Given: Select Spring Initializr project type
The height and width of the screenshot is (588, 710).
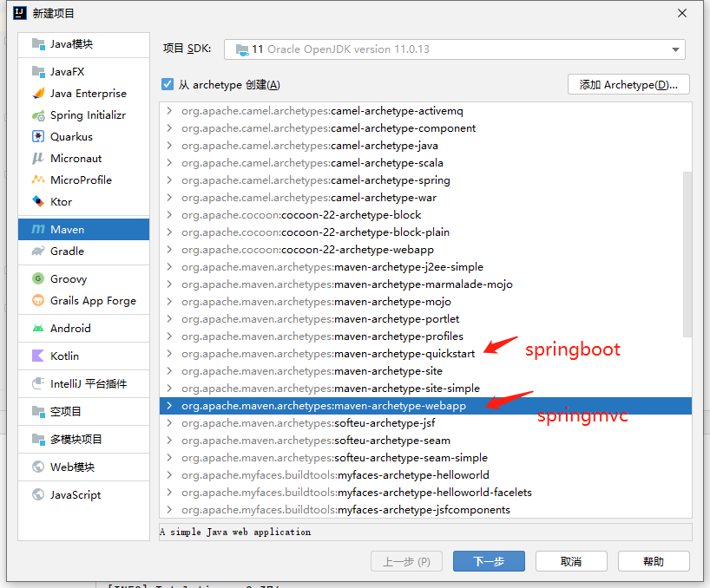Looking at the screenshot, I should coord(84,115).
